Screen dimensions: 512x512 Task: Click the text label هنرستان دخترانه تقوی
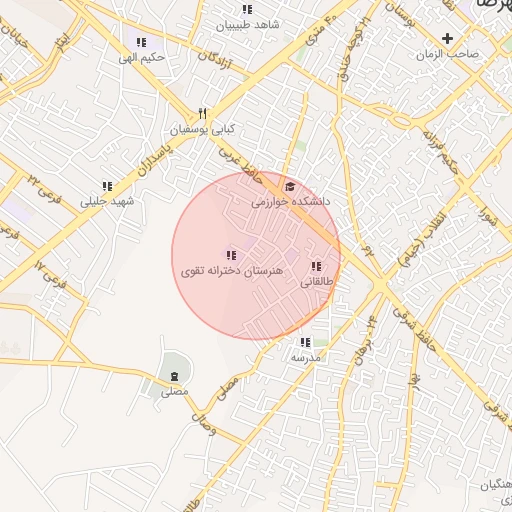(232, 271)
